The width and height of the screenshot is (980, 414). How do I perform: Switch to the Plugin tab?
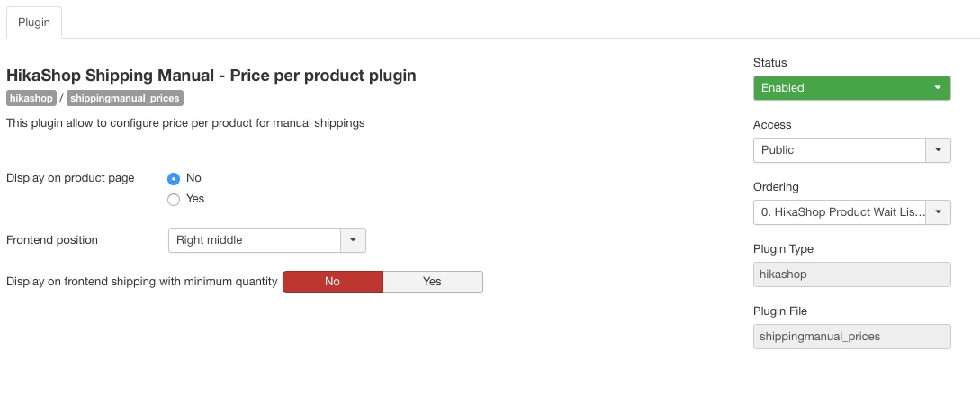coord(34,22)
